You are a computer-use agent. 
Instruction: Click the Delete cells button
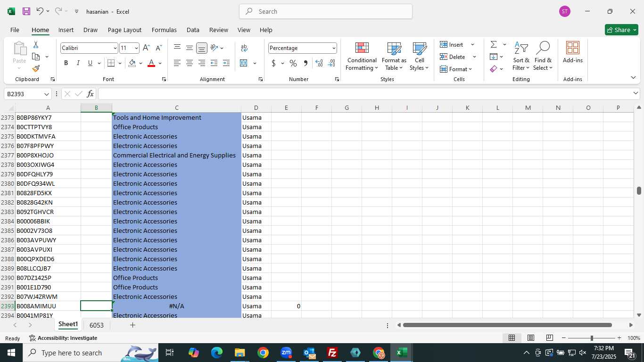coord(453,57)
